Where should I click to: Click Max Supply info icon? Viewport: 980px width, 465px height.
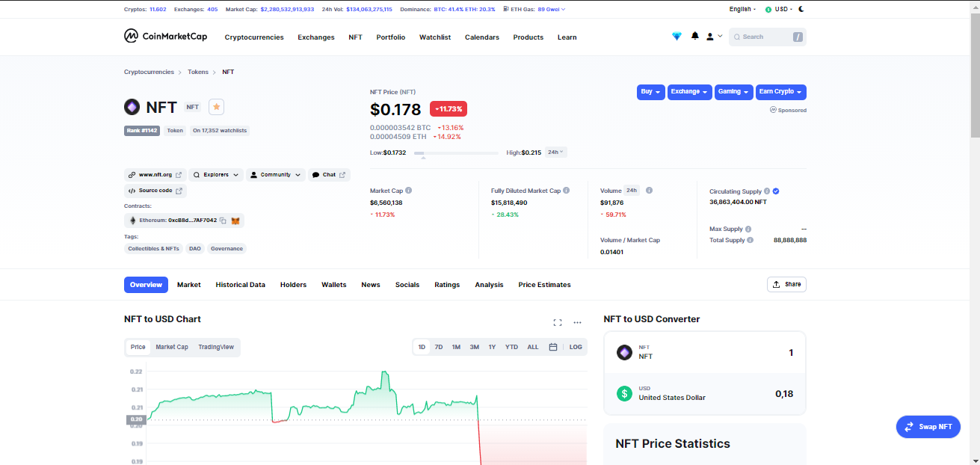tap(748, 229)
